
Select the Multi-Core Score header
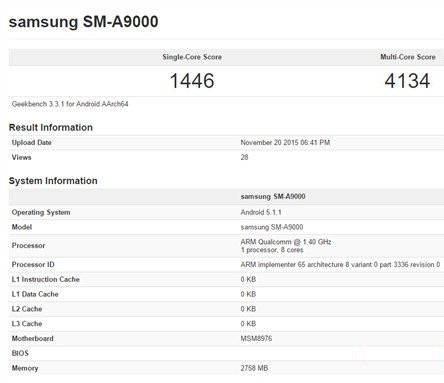[408, 57]
